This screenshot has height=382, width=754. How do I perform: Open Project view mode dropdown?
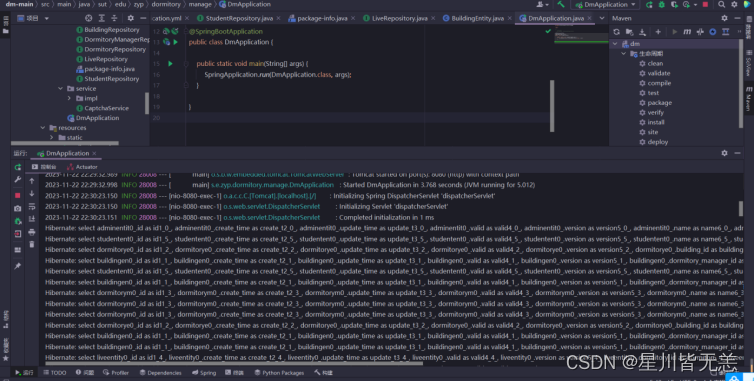pyautogui.click(x=47, y=18)
